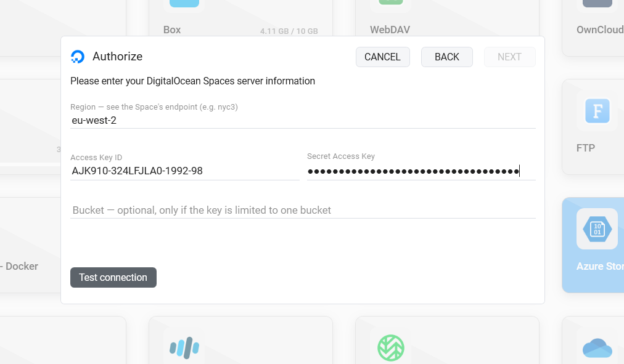Select the Azure Storage hexagon icon
Viewport: 624px width, 364px height.
[597, 229]
